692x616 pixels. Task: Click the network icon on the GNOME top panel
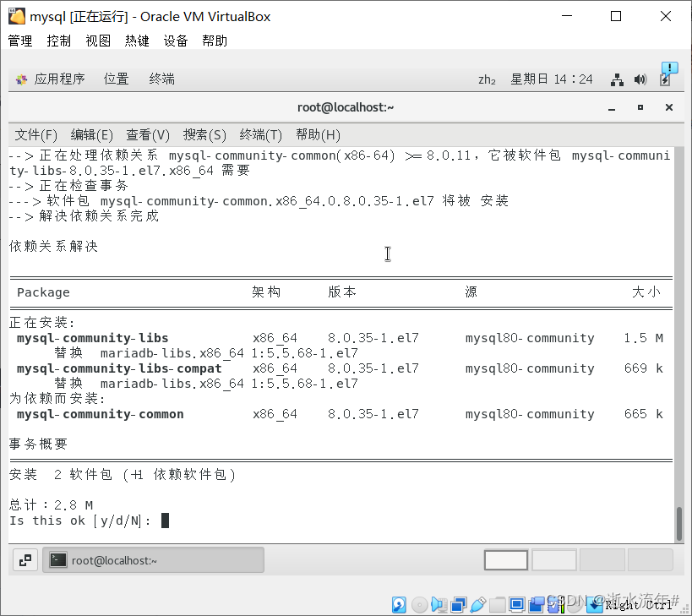[616, 79]
